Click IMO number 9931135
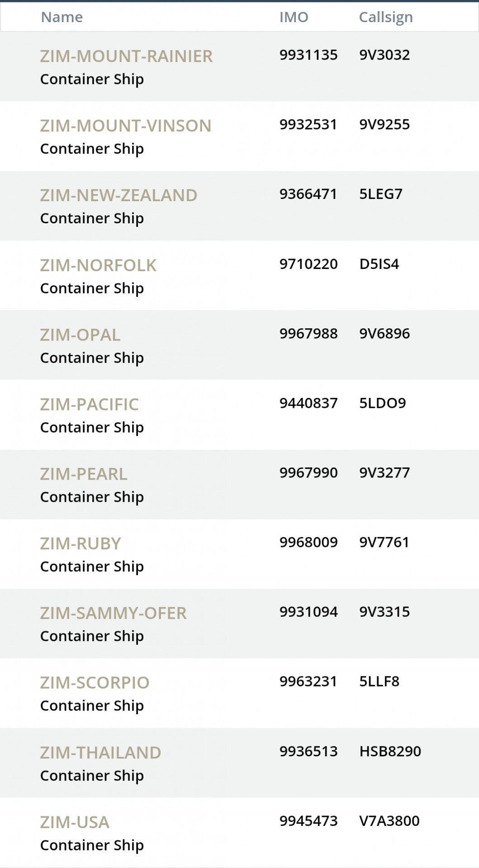This screenshot has height=868, width=479. coord(308,55)
